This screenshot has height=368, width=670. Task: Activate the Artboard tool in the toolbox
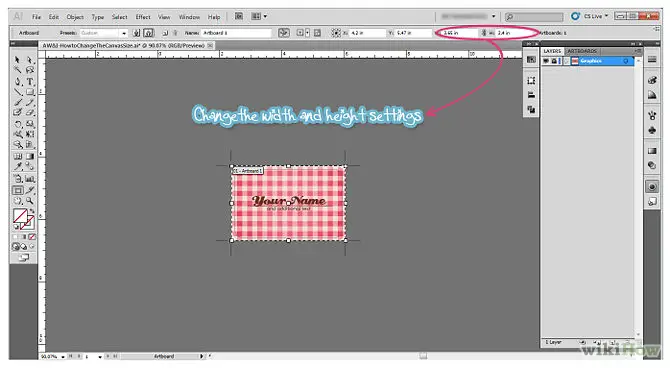[x=18, y=190]
